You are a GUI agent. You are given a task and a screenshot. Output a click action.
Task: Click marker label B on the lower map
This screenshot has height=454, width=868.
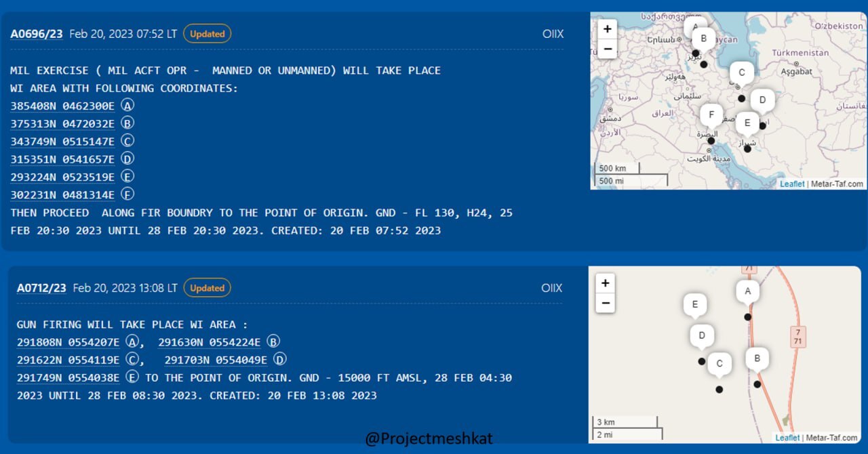click(757, 358)
